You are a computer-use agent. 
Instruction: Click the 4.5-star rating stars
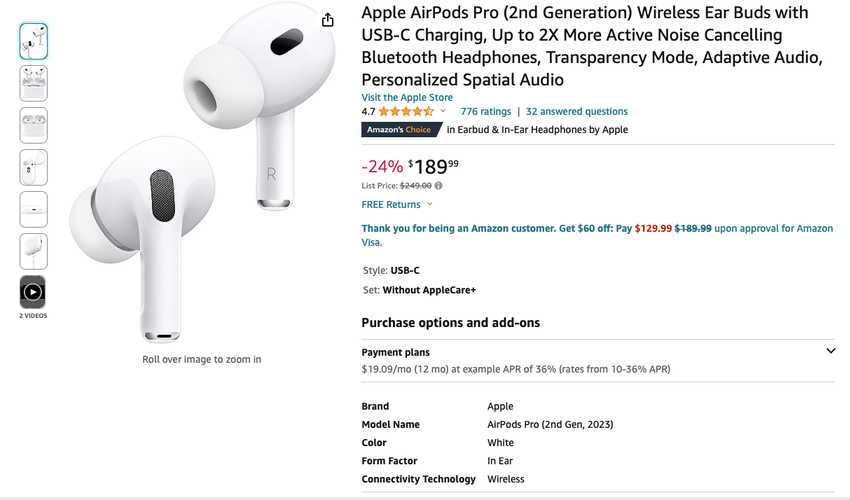tap(405, 112)
